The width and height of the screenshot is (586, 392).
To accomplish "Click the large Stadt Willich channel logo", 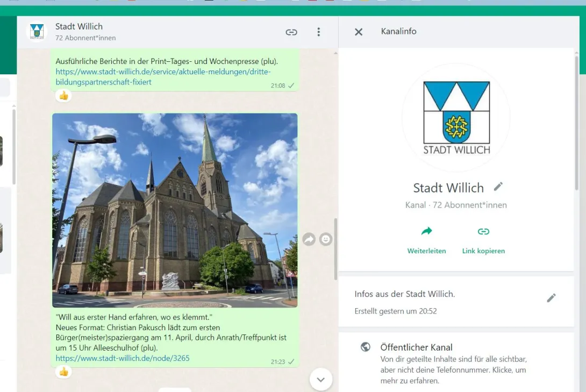I will point(456,117).
